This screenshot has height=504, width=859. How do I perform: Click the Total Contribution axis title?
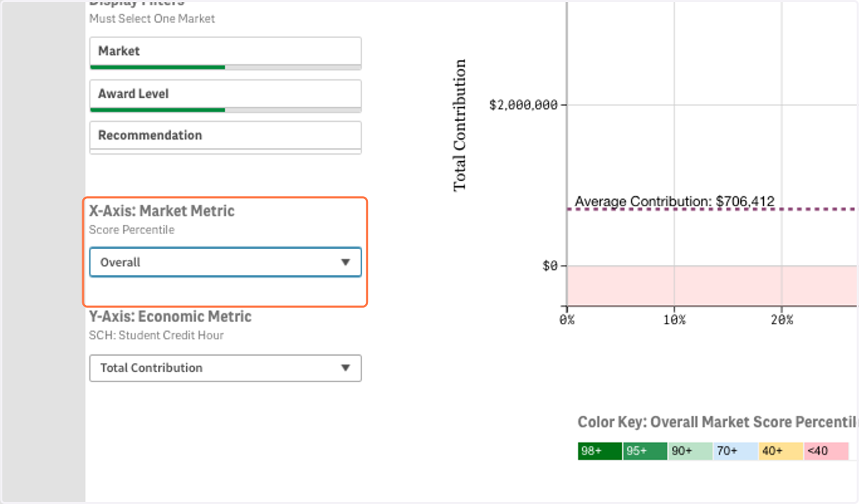pos(460,125)
